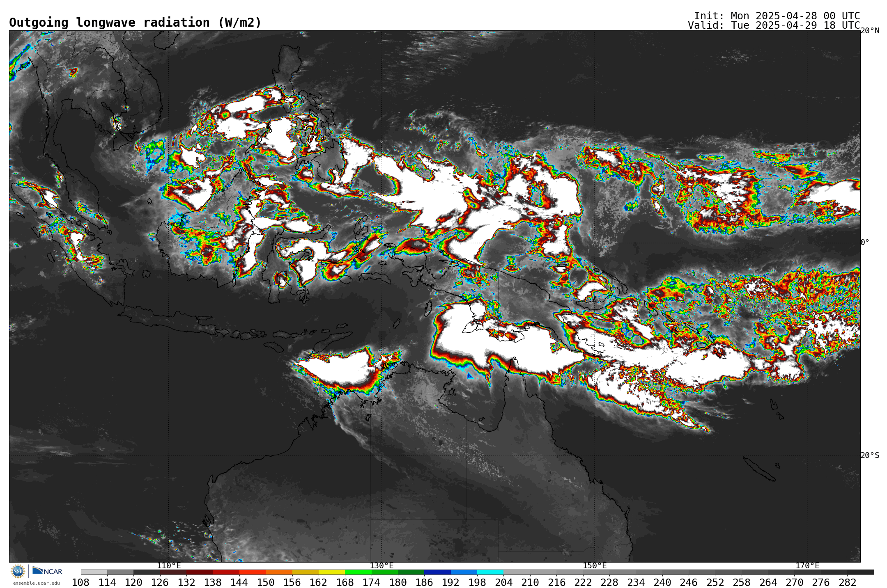The width and height of the screenshot is (887, 588).
Task: Select the gray 114–120 colorbar swatch
Action: click(x=120, y=572)
